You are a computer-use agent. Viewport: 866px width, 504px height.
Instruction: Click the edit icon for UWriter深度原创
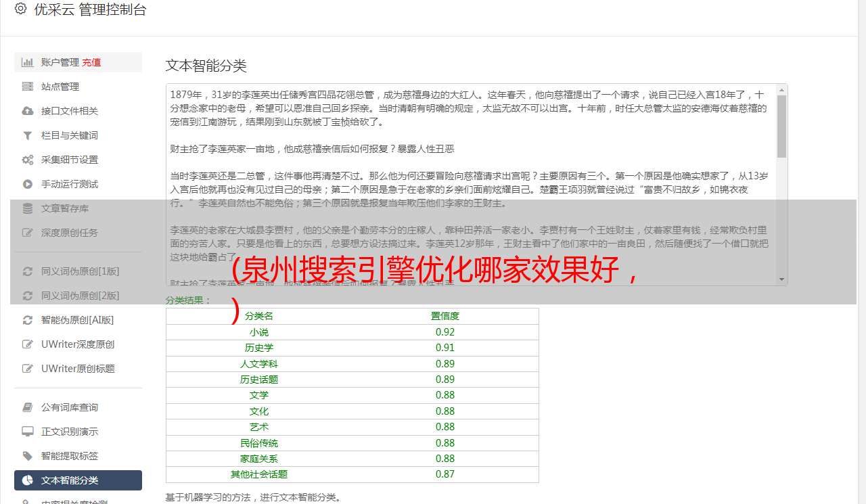28,344
